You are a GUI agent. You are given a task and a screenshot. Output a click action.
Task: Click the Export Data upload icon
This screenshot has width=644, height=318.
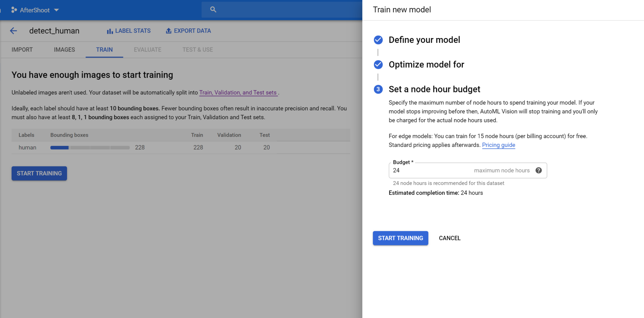[x=169, y=31]
